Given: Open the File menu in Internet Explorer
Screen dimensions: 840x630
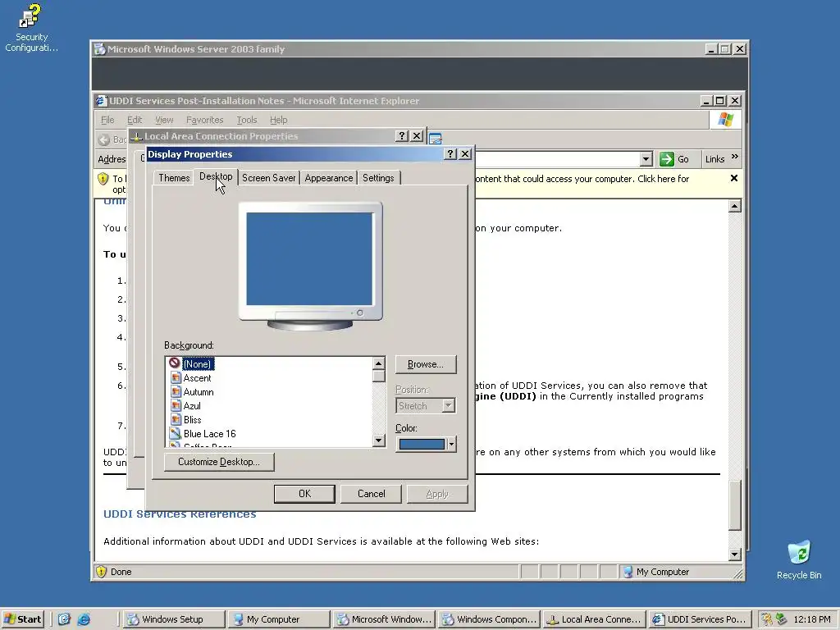Looking at the screenshot, I should [107, 120].
